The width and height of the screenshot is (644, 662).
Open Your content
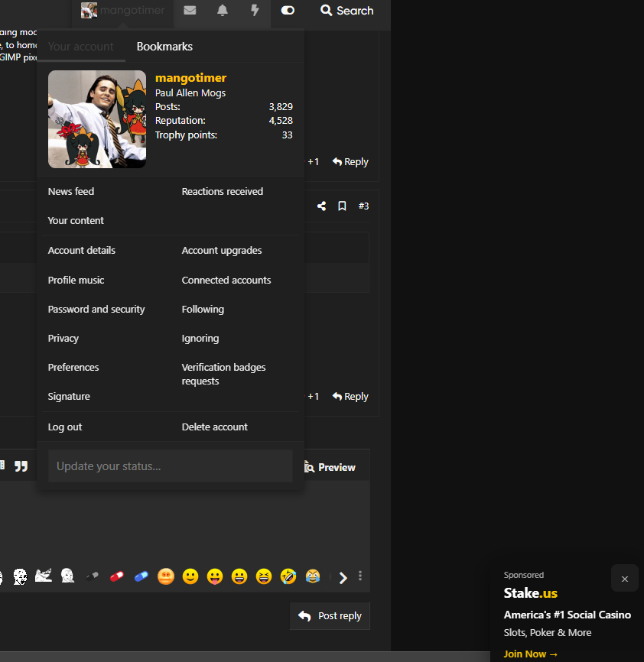[76, 220]
